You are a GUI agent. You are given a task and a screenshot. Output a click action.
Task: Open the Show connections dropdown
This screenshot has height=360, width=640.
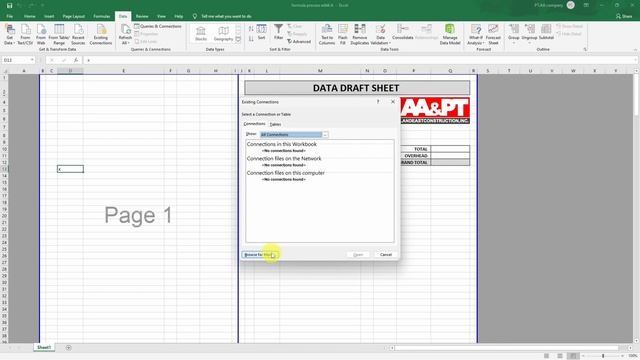325,135
